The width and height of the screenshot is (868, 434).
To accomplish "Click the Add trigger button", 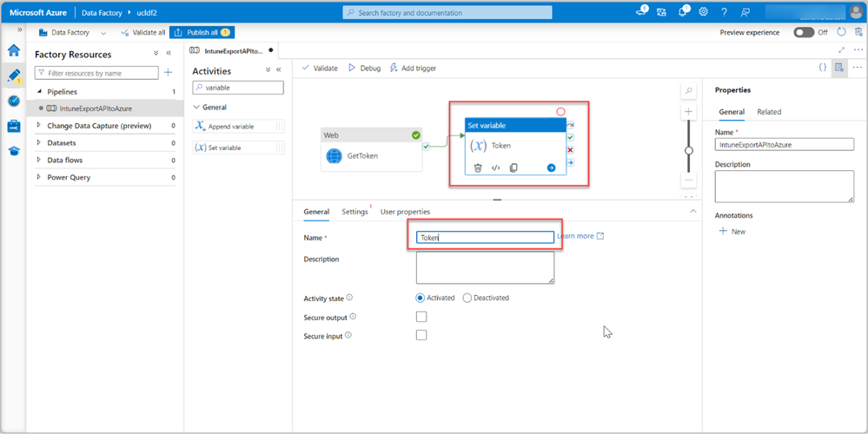I will pyautogui.click(x=413, y=68).
